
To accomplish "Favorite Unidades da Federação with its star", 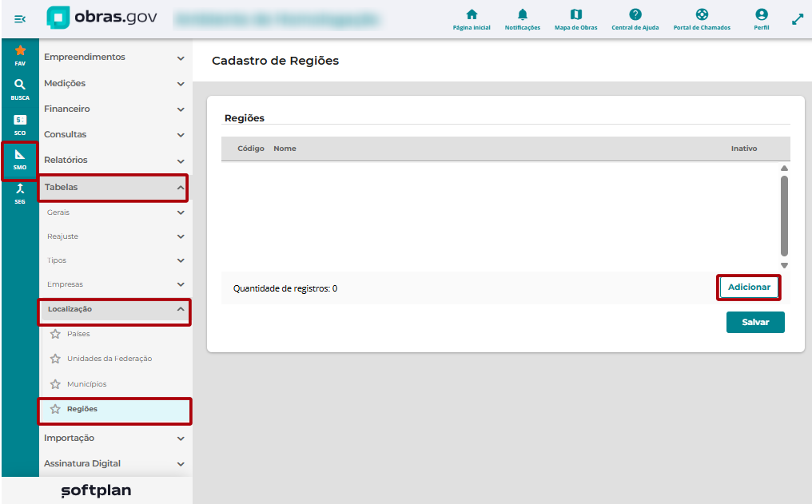I will click(55, 358).
